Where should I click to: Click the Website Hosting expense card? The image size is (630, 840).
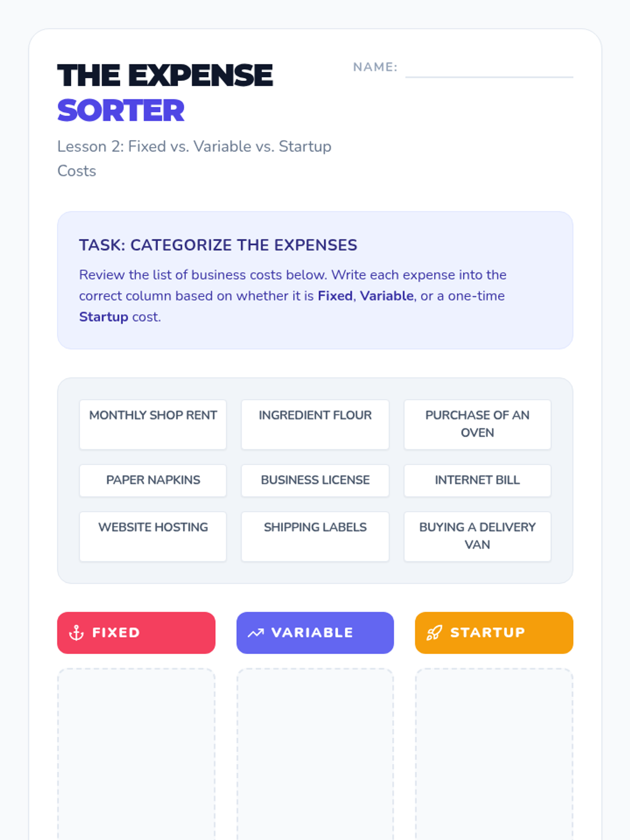coord(153,537)
